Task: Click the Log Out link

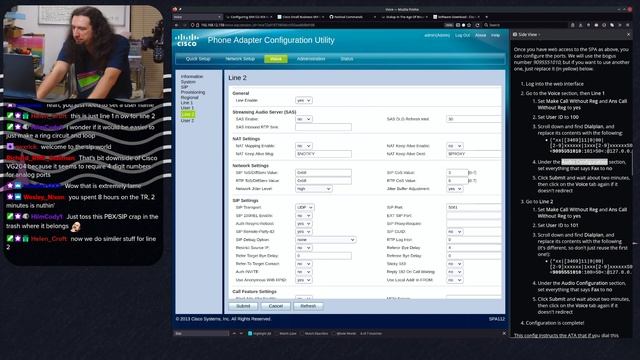Action: 462,36
